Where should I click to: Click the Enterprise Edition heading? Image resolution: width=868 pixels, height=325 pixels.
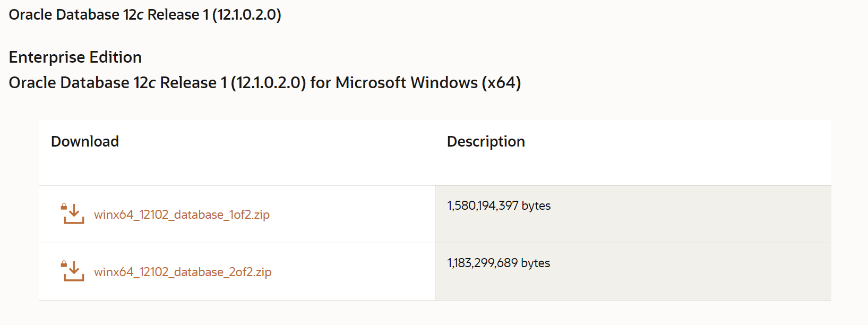[x=75, y=57]
